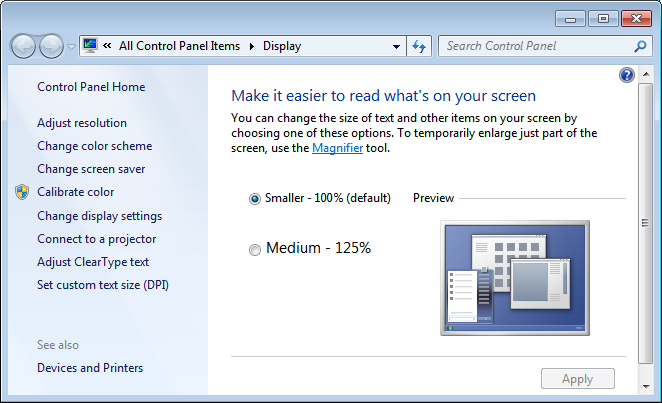Open Devices and Printers

[x=90, y=368]
